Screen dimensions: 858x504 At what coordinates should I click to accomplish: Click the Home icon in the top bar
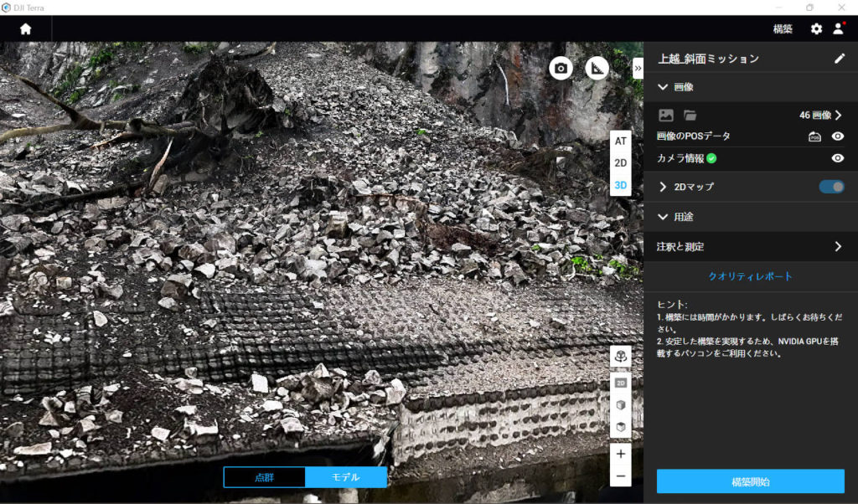pyautogui.click(x=25, y=28)
